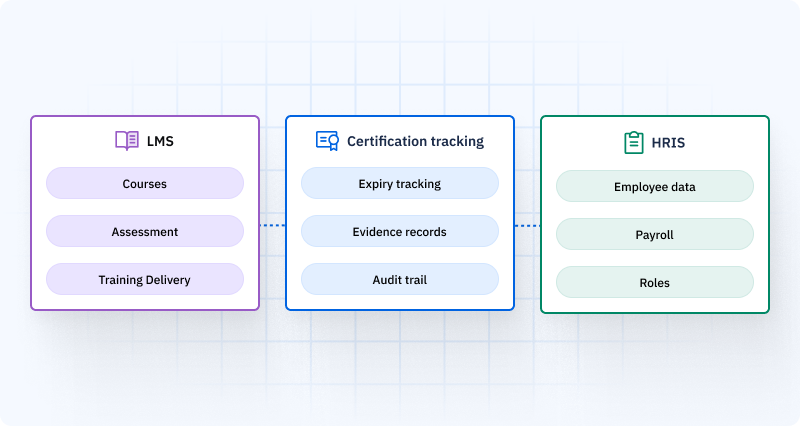Choose the Roles pill
Screen dimensions: 800x426
pyautogui.click(x=655, y=283)
